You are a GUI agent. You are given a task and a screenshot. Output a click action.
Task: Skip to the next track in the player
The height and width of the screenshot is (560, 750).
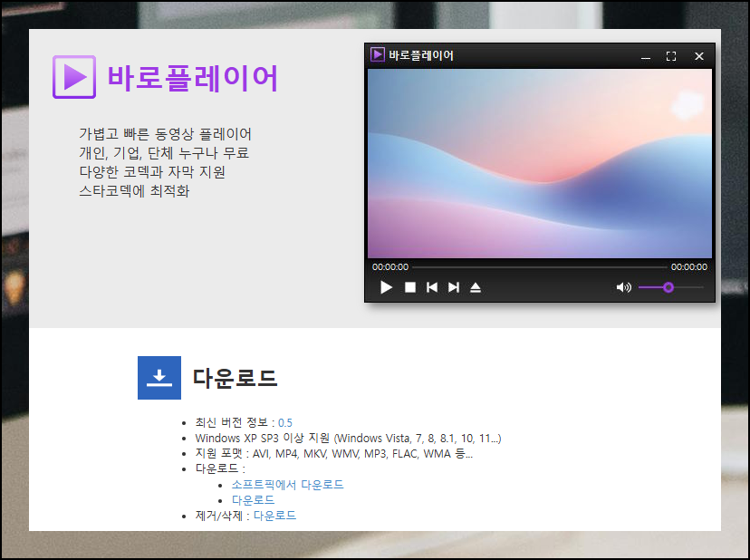coord(454,287)
